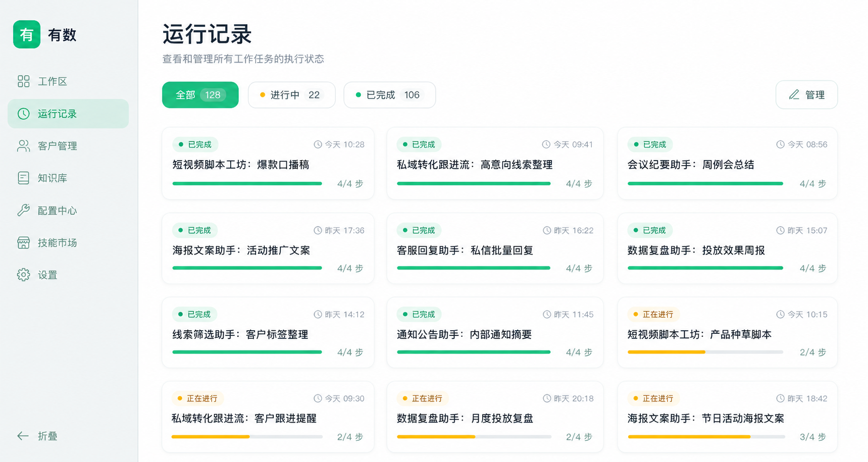Filter by 已完成 106 tab
The width and height of the screenshot is (868, 462).
[389, 95]
